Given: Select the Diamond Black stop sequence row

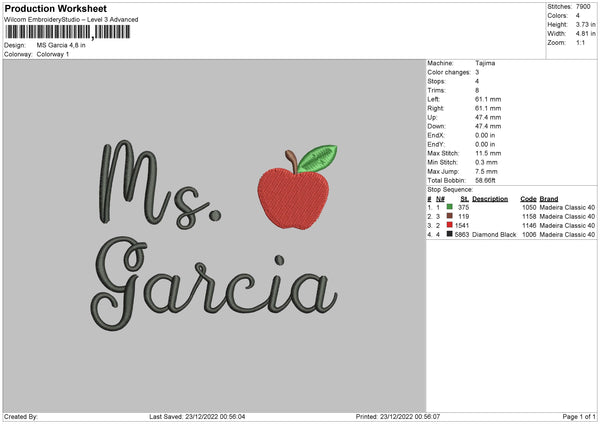Looking at the screenshot, I should pos(510,234).
